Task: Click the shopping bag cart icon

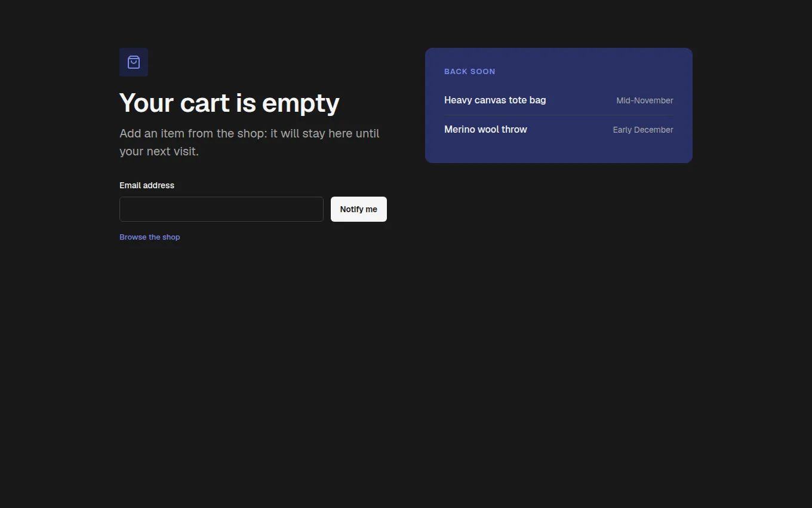Action: pos(134,62)
